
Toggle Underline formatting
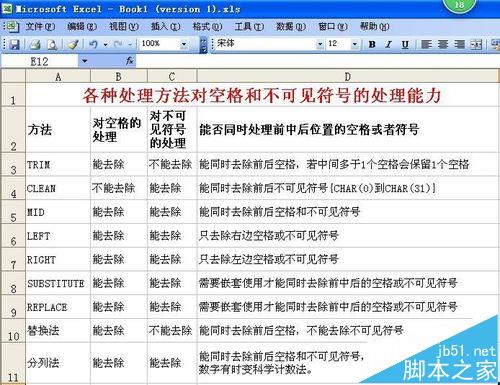tap(405, 44)
